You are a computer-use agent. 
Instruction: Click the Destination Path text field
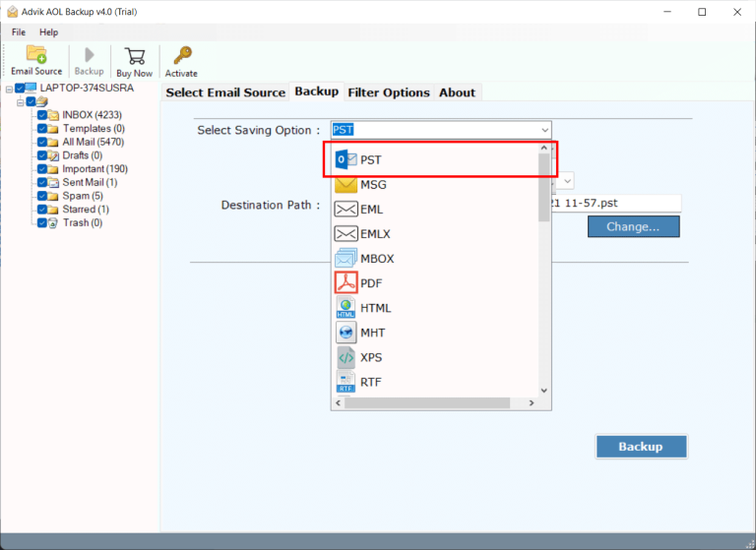616,203
